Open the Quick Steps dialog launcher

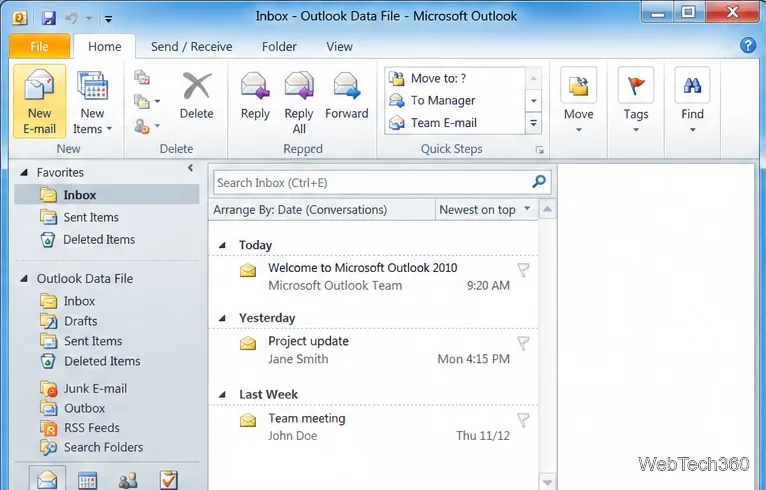click(540, 150)
